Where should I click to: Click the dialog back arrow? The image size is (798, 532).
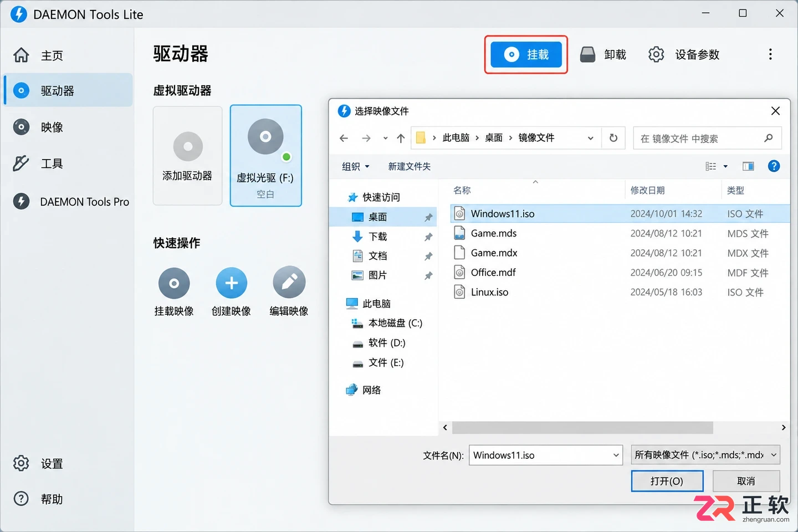click(x=344, y=138)
